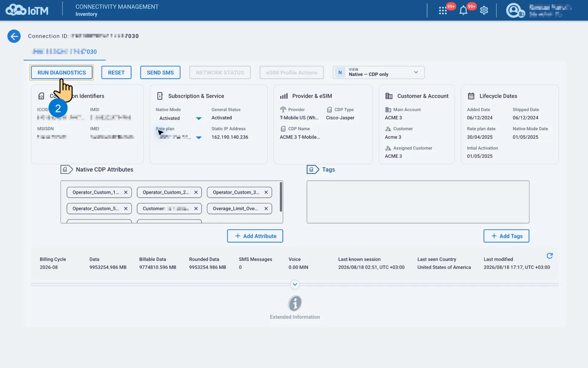Click the Rate plan date 30/04/2025
Image resolution: width=588 pixels, height=368 pixels.
(480, 137)
